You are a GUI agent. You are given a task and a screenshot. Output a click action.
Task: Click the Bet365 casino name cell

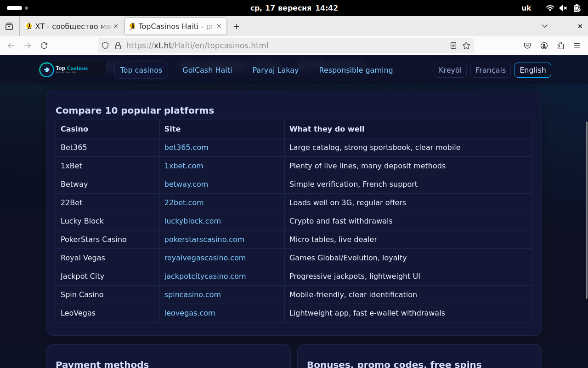107,147
